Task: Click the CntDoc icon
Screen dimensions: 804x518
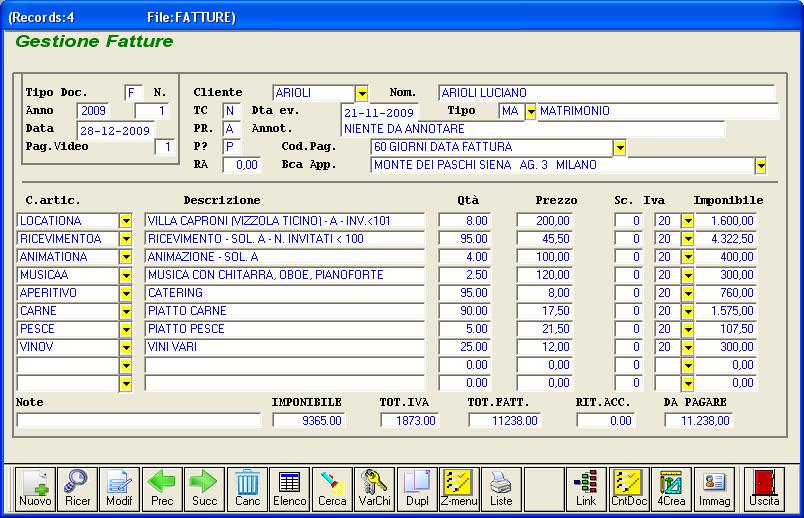Action: (x=629, y=489)
